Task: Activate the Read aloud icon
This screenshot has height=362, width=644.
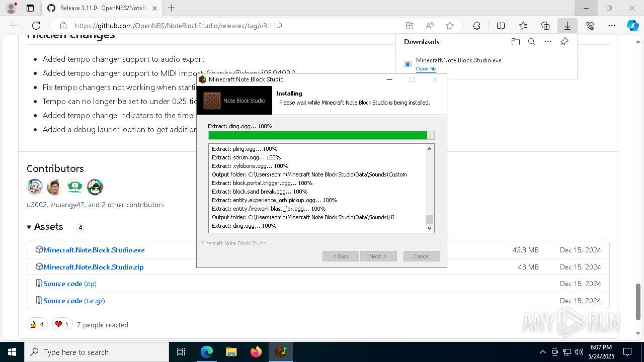Action: click(430, 26)
